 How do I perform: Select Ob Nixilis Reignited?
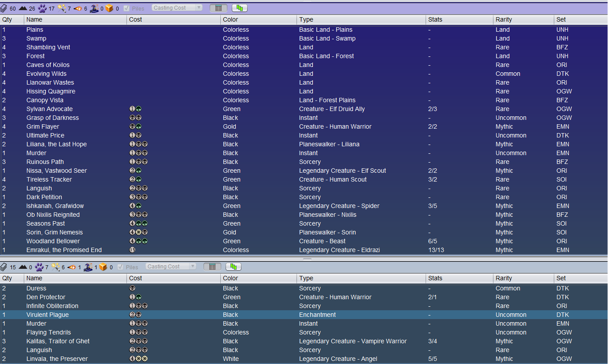(x=304, y=215)
